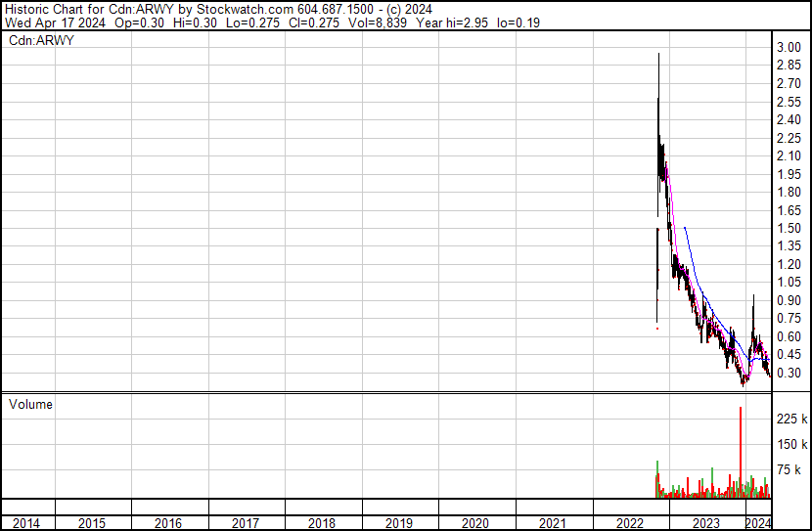Image resolution: width=812 pixels, height=531 pixels.
Task: Click the 2014 year label on the timeline
Action: [26, 523]
